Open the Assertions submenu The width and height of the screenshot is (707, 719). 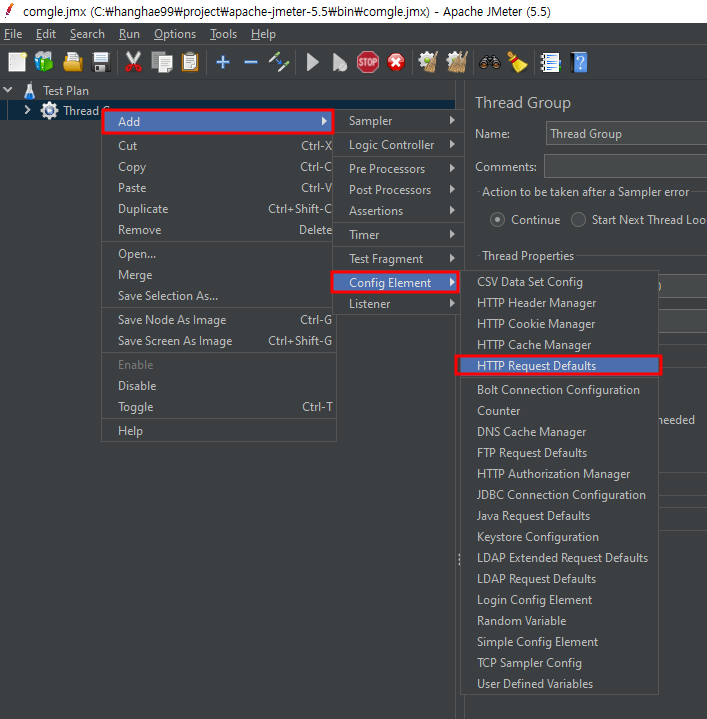[x=398, y=211]
